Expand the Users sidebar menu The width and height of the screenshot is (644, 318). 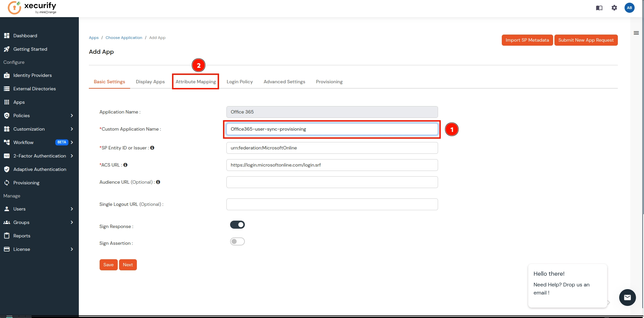point(19,209)
